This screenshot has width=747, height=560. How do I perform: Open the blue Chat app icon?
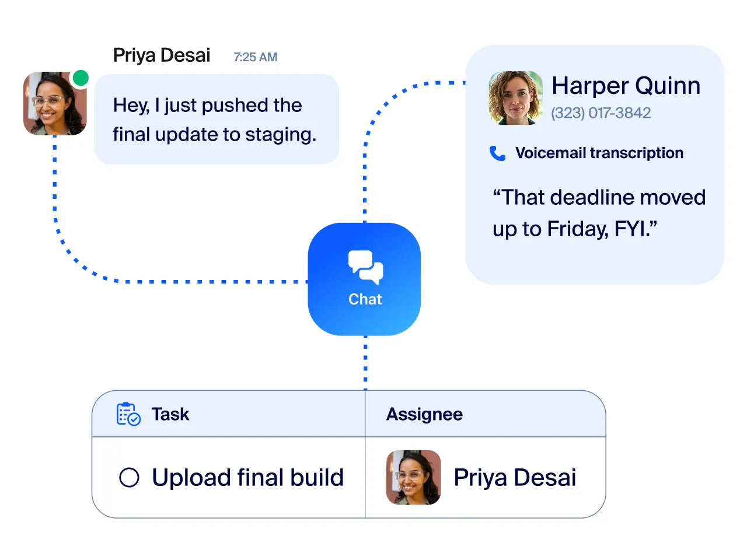pyautogui.click(x=364, y=279)
